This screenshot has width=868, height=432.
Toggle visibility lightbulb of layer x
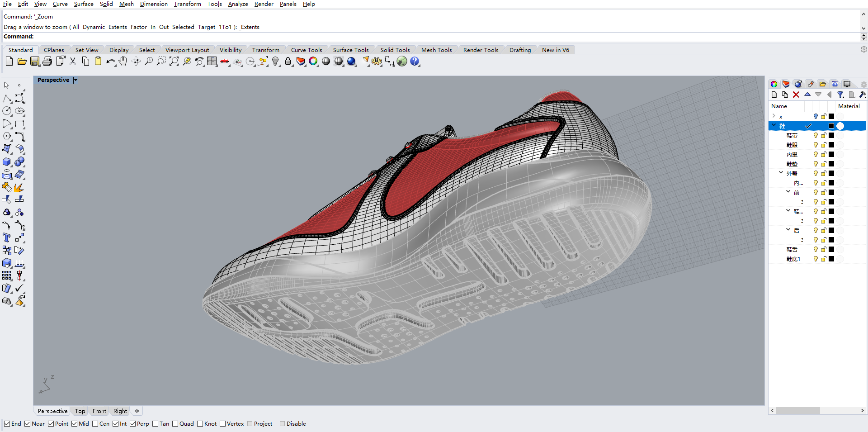pos(816,116)
